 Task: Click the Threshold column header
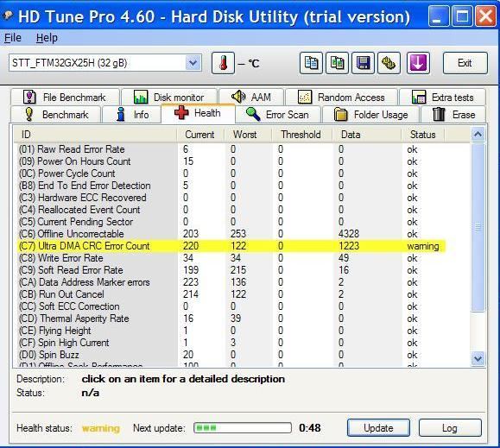coord(301,135)
